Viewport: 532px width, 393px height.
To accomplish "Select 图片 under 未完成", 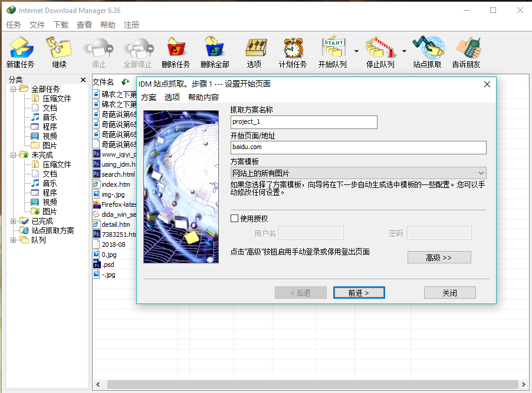I will coord(44,212).
